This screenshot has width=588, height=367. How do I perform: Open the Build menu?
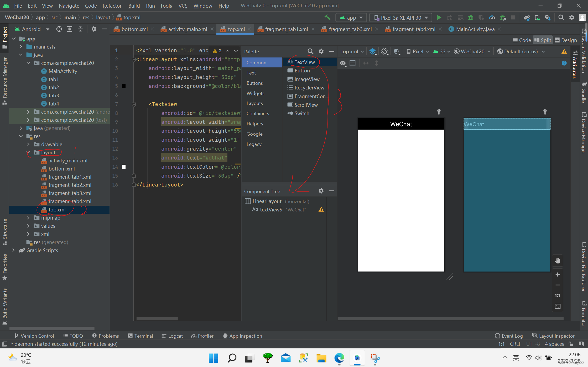(x=134, y=6)
